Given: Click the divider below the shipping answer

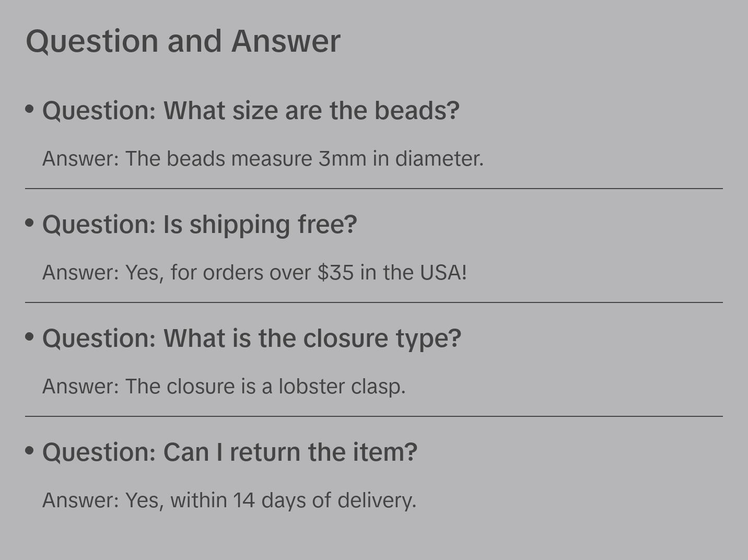Looking at the screenshot, I should (x=374, y=302).
